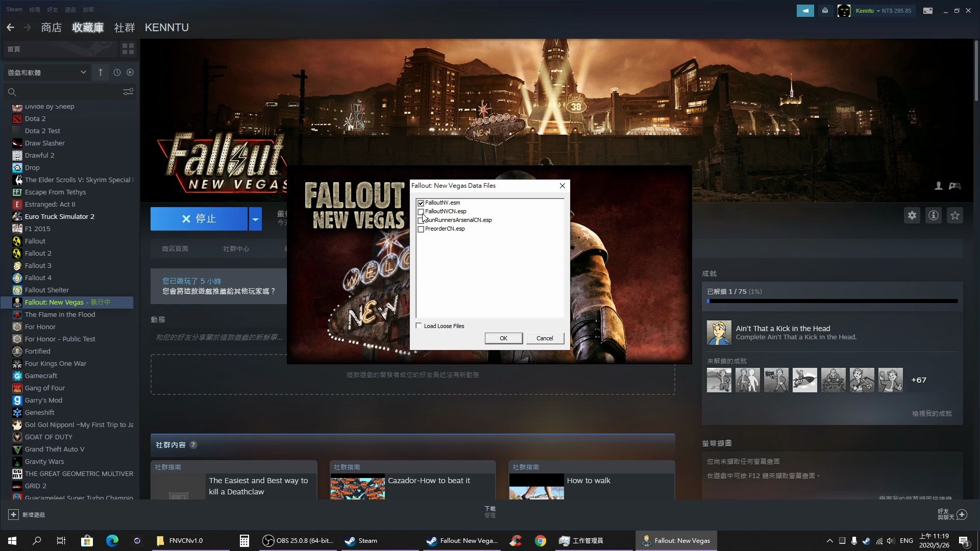This screenshot has width=980, height=551.
Task: Confirm data files with the OK button
Action: click(x=503, y=338)
